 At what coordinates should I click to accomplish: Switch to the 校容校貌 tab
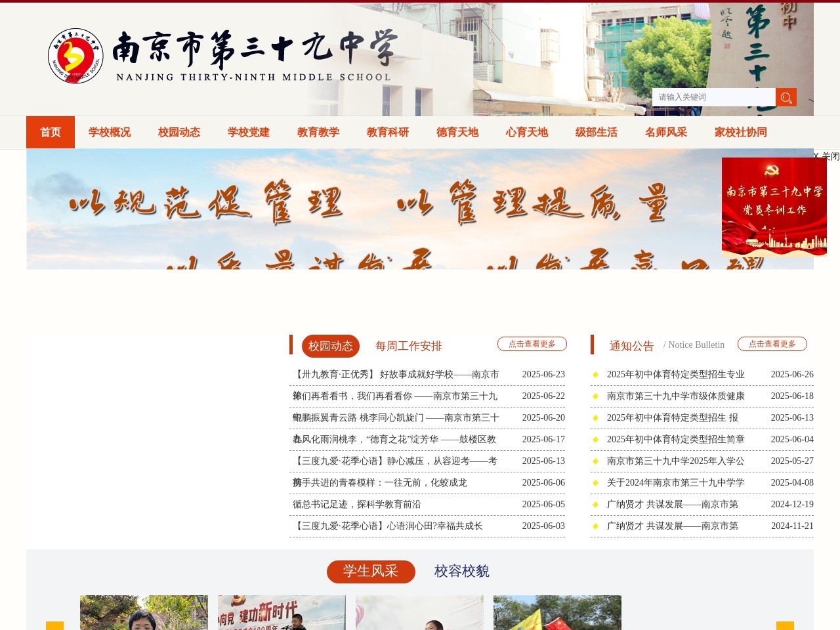click(x=462, y=571)
